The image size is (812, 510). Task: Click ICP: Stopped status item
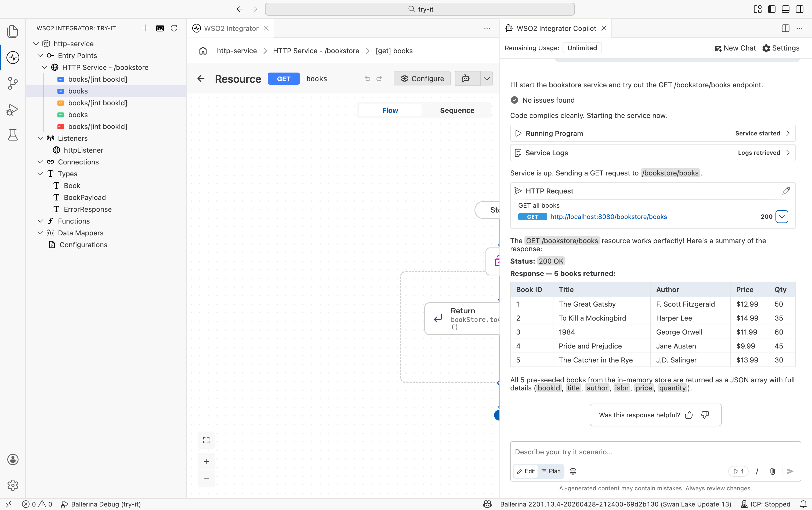(765, 504)
